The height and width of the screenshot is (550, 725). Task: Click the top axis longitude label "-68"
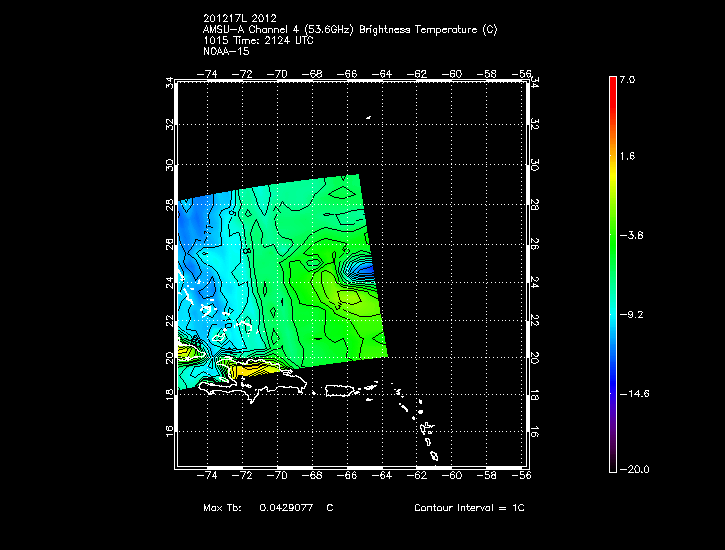[312, 74]
